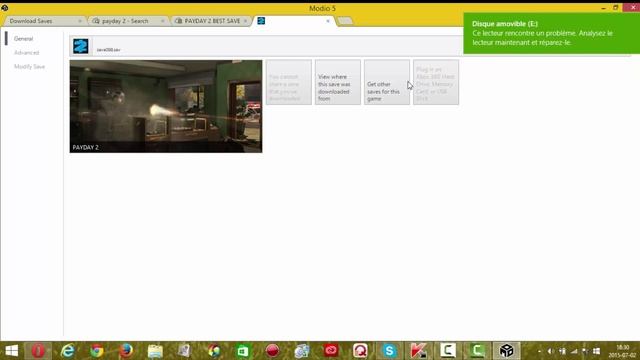This screenshot has height=360, width=640.
Task: Click the Modio logo in title bar
Action: (4, 8)
